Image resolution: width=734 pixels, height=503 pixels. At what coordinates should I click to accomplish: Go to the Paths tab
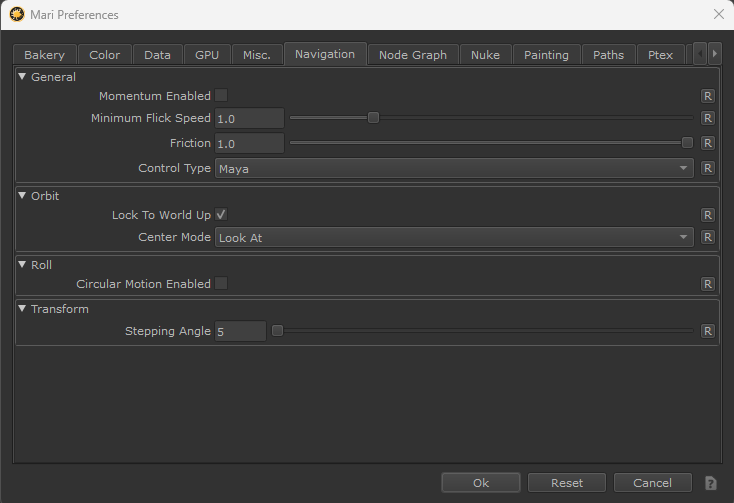[609, 55]
